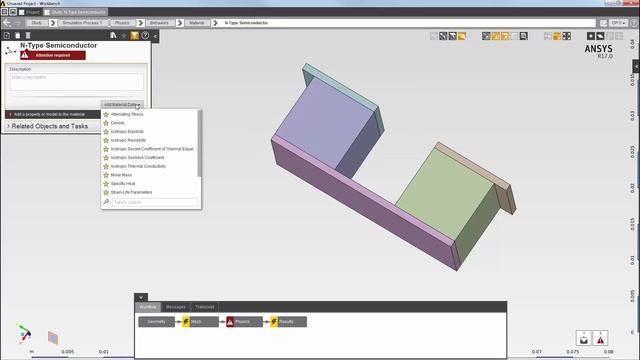Collapse the left panel with the chevron
This screenshot has width=640, height=360.
click(x=155, y=36)
